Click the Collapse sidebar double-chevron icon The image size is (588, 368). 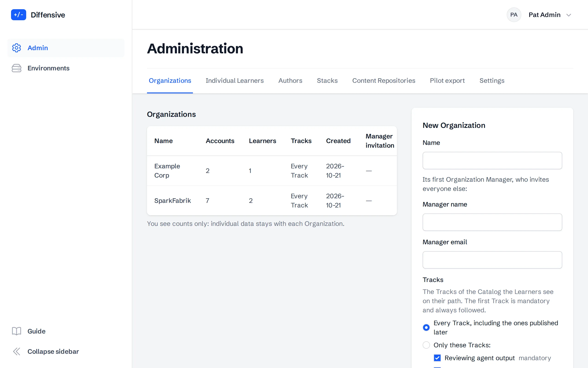(17, 351)
